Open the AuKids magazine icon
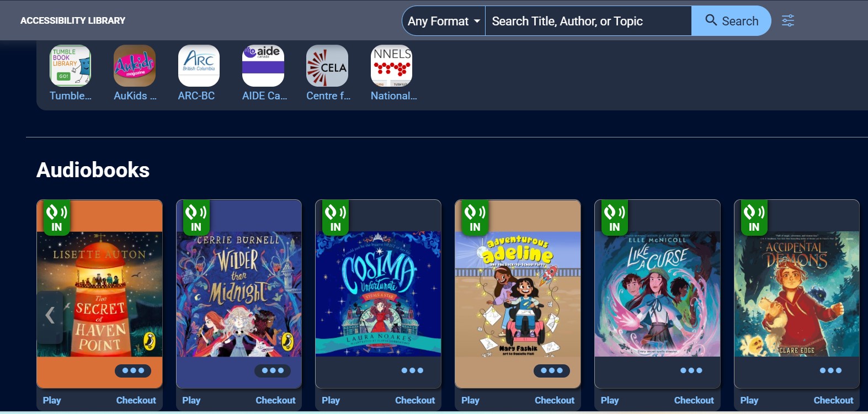868x414 pixels. (135, 66)
